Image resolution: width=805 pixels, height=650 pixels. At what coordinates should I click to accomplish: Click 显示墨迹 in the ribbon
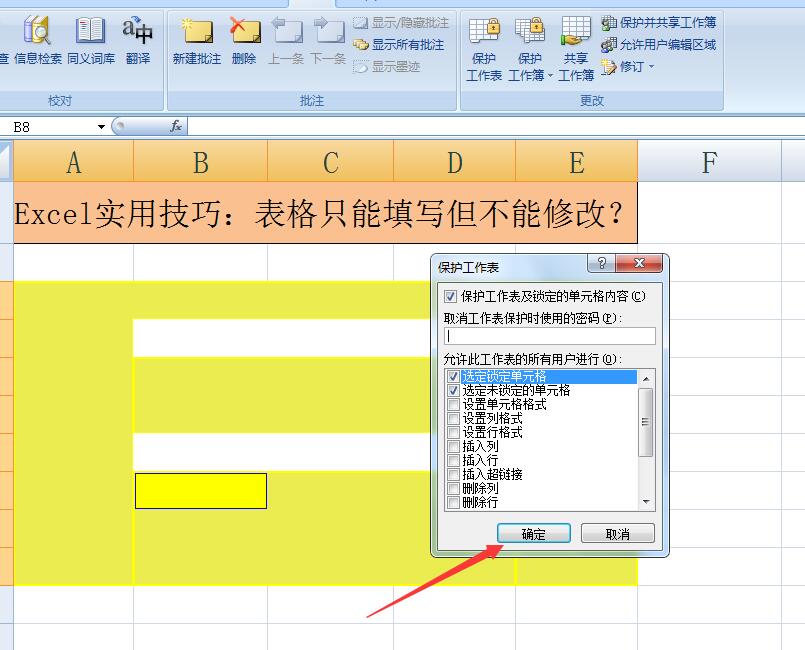coord(387,67)
